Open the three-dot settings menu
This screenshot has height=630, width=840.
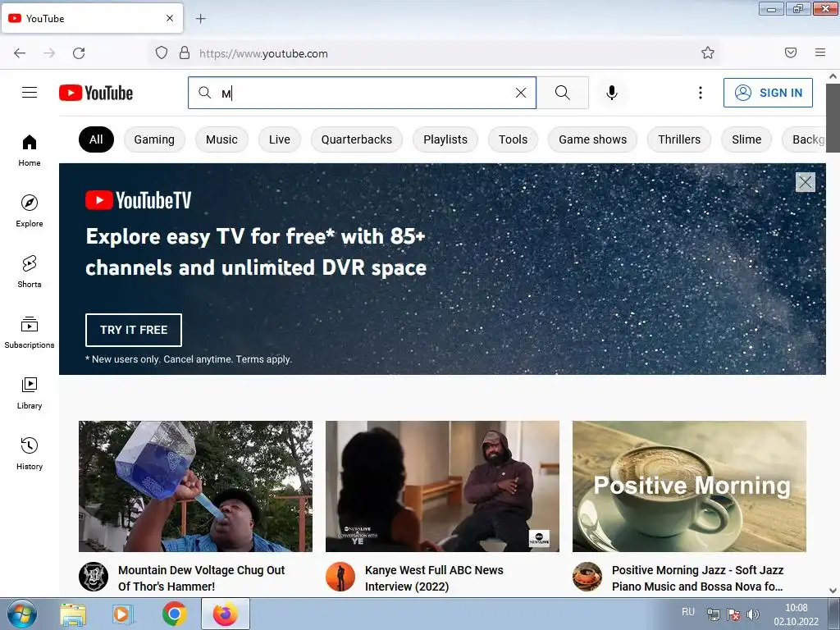coord(701,93)
